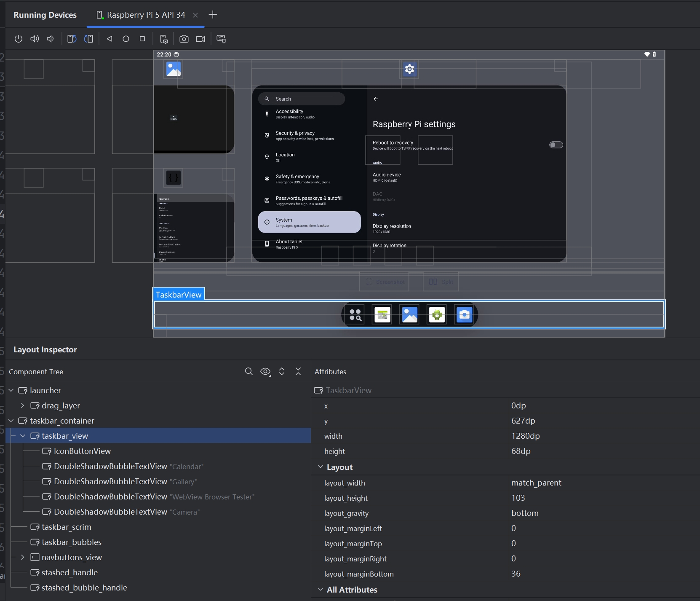Click the volume down icon

click(51, 39)
